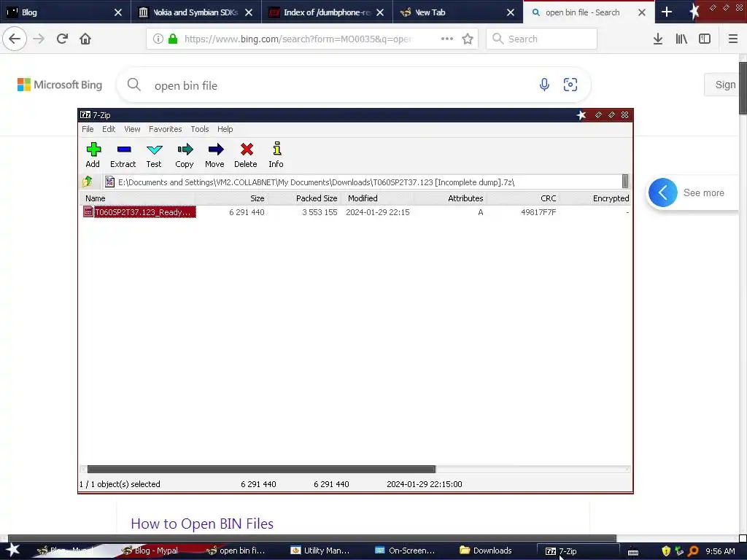
Task: Click the browser vertical scrollbar thumb
Action: click(x=743, y=88)
